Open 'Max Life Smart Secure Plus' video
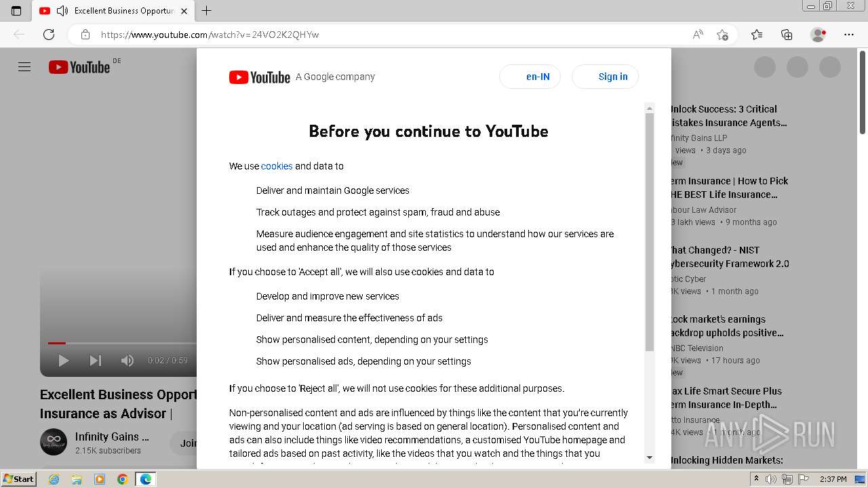868x488 pixels. coord(725,398)
